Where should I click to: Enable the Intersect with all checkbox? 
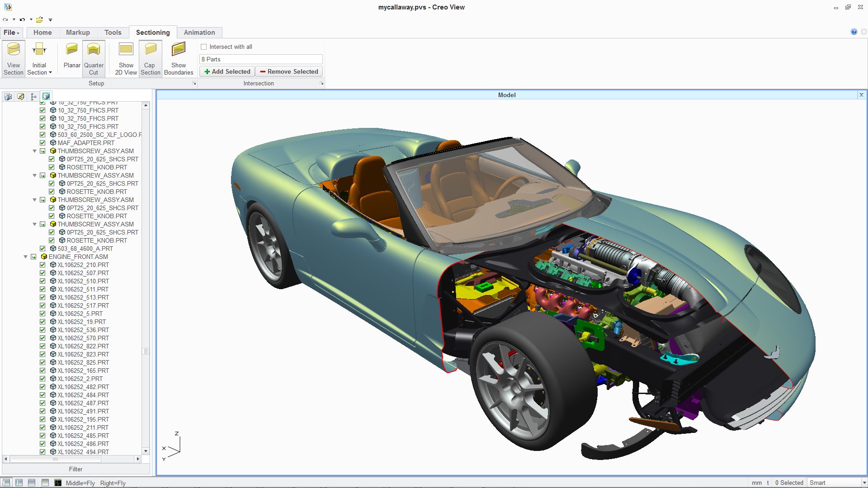pos(204,47)
